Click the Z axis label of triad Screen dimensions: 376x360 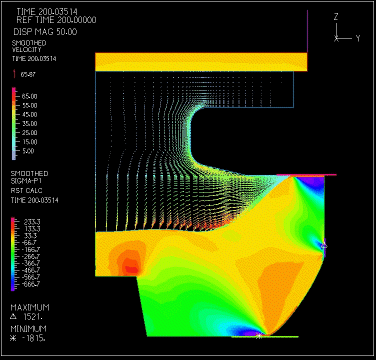(336, 17)
